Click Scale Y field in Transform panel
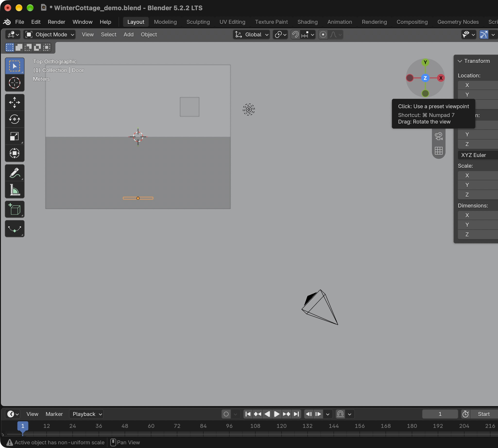The width and height of the screenshot is (498, 448). coord(478,185)
